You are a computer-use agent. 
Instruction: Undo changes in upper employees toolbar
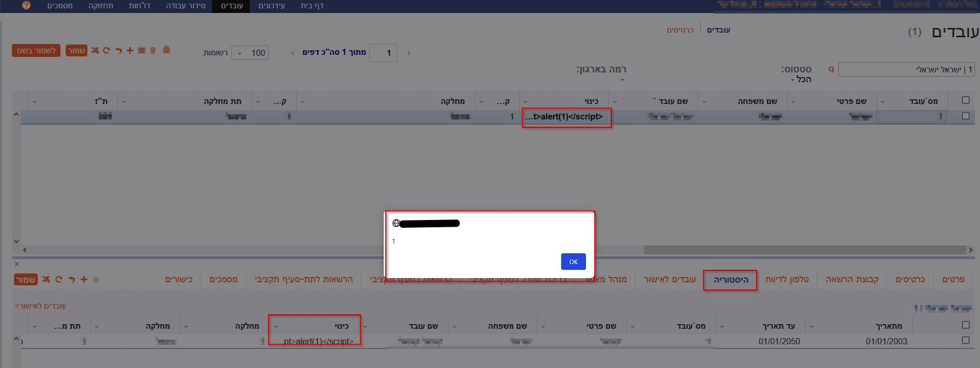118,51
